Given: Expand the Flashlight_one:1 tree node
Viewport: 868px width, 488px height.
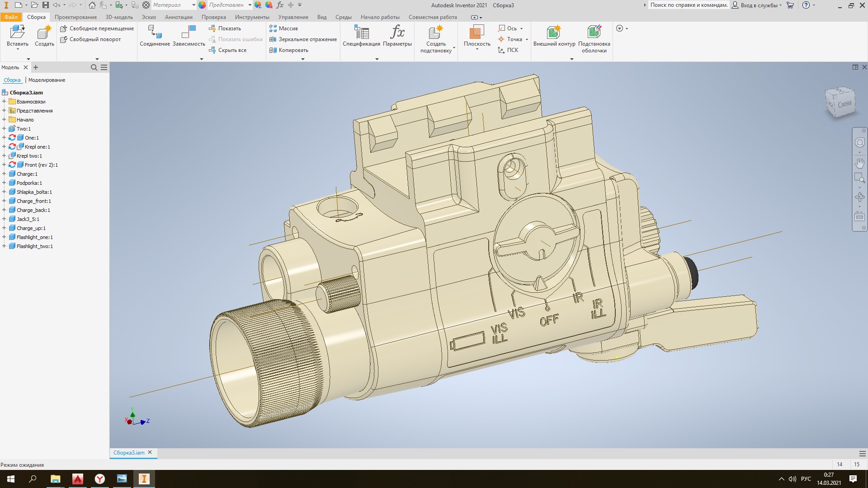Looking at the screenshot, I should coord(4,237).
